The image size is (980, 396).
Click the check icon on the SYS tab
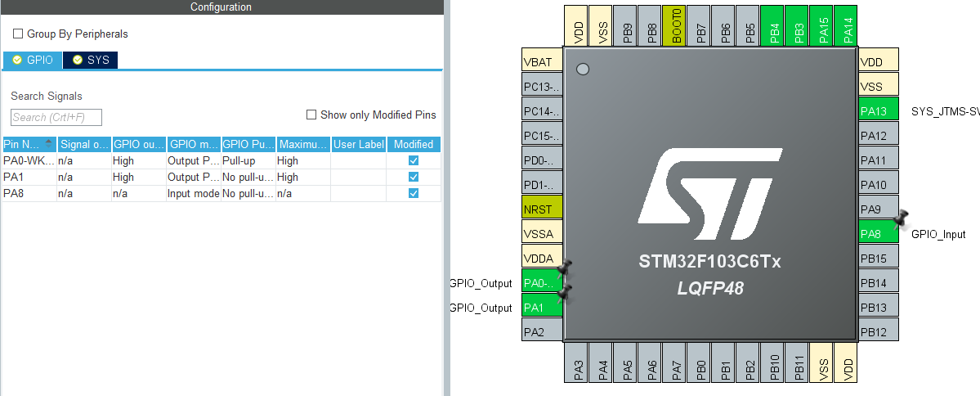(78, 60)
